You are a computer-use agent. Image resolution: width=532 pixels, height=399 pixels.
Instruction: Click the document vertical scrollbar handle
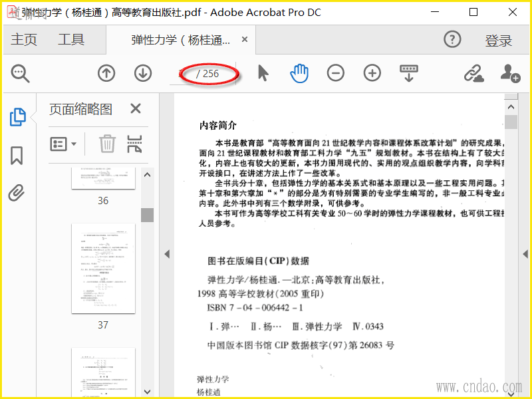point(511,122)
